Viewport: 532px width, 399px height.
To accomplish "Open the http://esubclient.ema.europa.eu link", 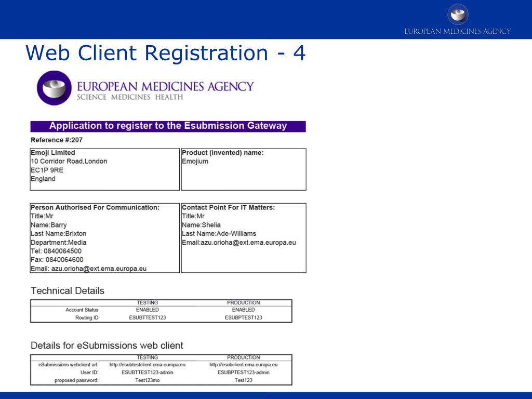I will (x=243, y=365).
